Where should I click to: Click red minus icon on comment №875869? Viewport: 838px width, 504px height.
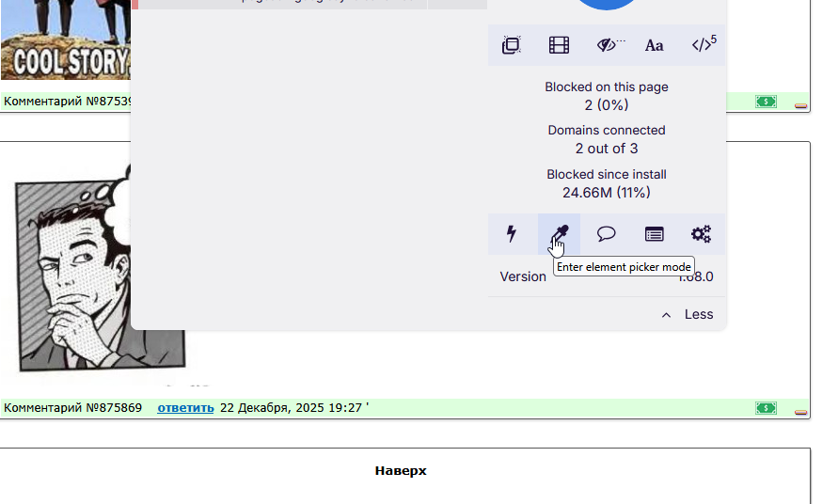click(x=800, y=412)
